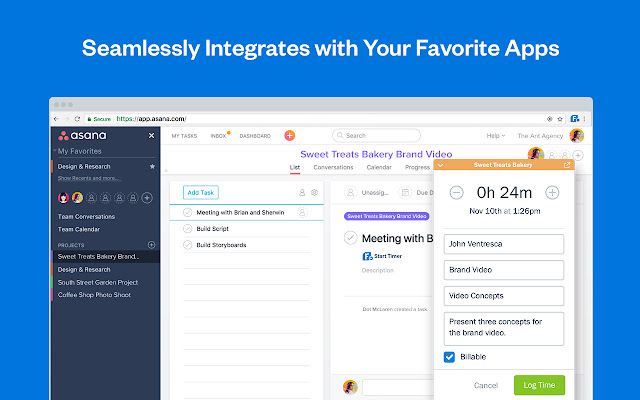Open Team Conversations
This screenshot has height=400, width=640.
click(86, 217)
